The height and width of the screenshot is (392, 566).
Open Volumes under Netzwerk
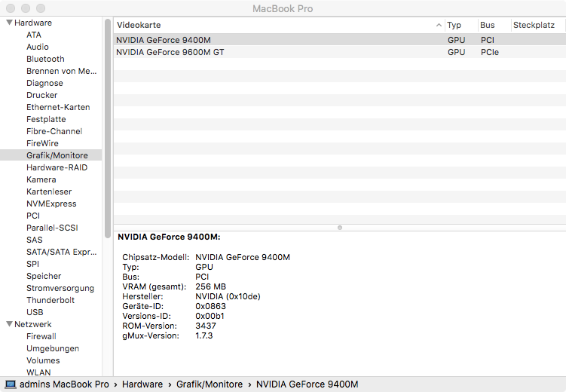tap(43, 360)
